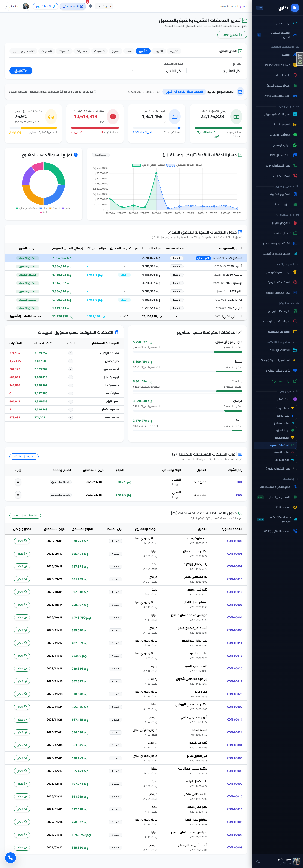This screenshot has width=303, height=868.
Task: Select the 3 سنوات time range
Action: click(x=99, y=51)
